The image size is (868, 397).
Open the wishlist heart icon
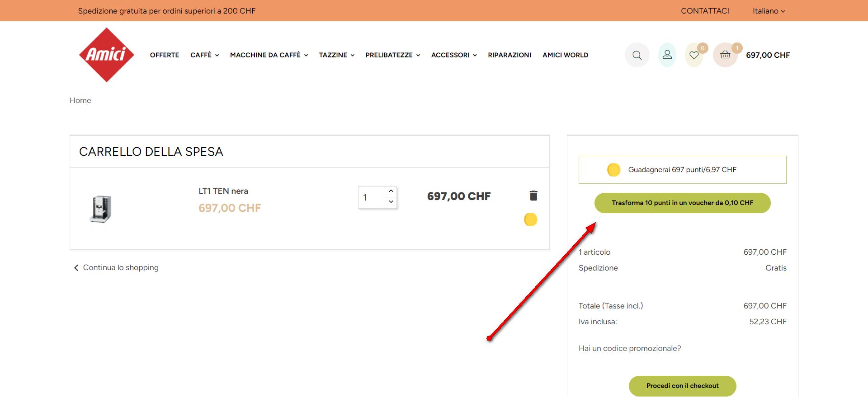[x=694, y=55]
